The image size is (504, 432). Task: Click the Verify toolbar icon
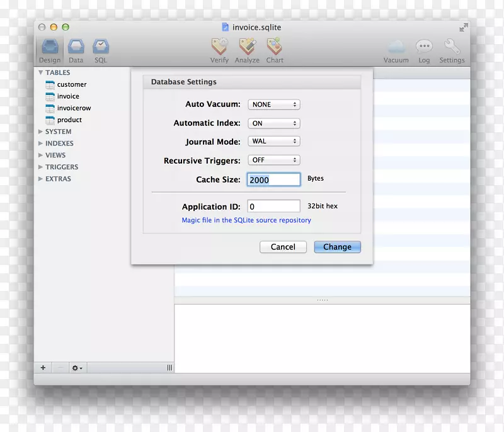[x=219, y=47]
